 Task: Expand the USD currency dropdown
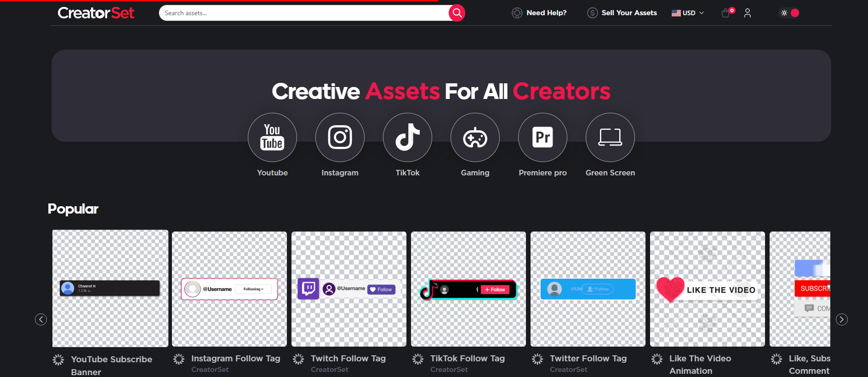click(688, 13)
